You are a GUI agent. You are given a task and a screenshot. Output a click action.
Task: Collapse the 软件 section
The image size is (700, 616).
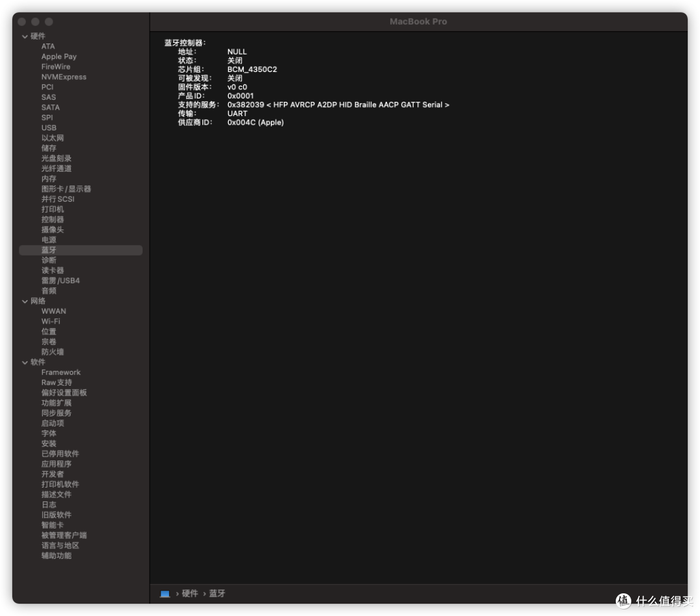point(25,362)
